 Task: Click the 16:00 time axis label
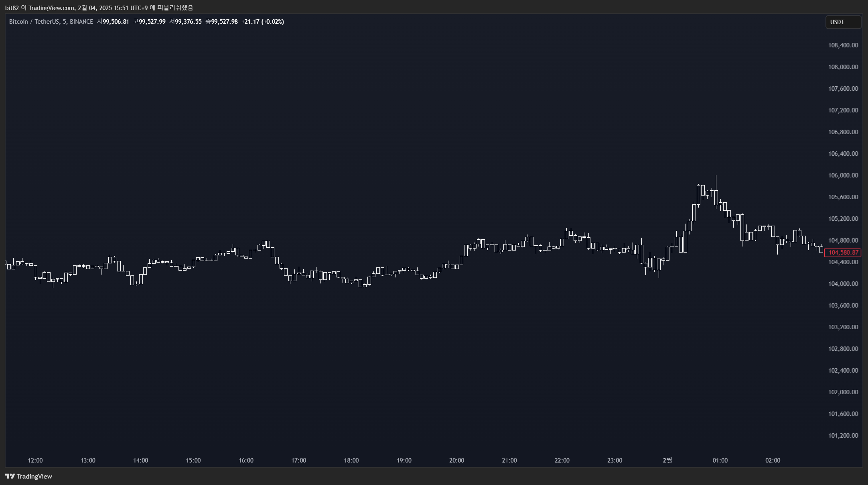246,461
